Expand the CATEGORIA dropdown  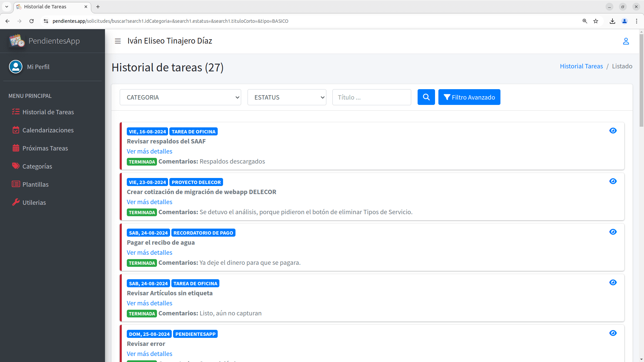point(180,97)
